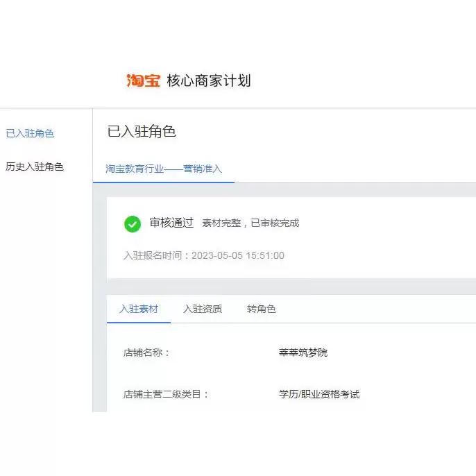Click the 审核通过 status text
Image resolution: width=476 pixels, height=476 pixels.
click(x=171, y=223)
